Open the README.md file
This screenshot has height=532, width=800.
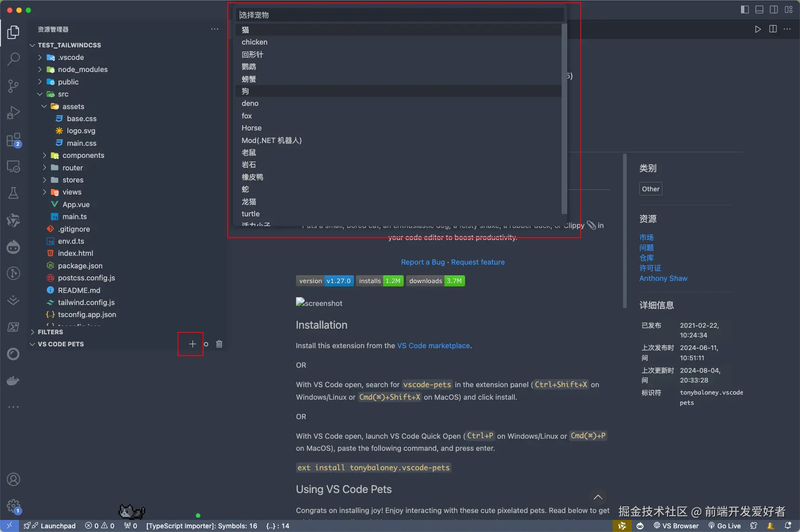79,290
